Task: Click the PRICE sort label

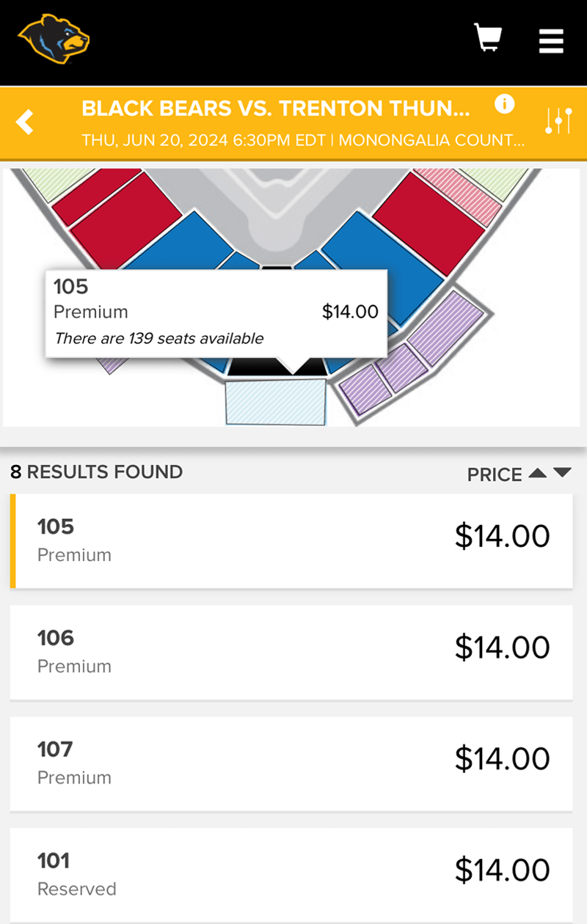Action: (x=495, y=474)
